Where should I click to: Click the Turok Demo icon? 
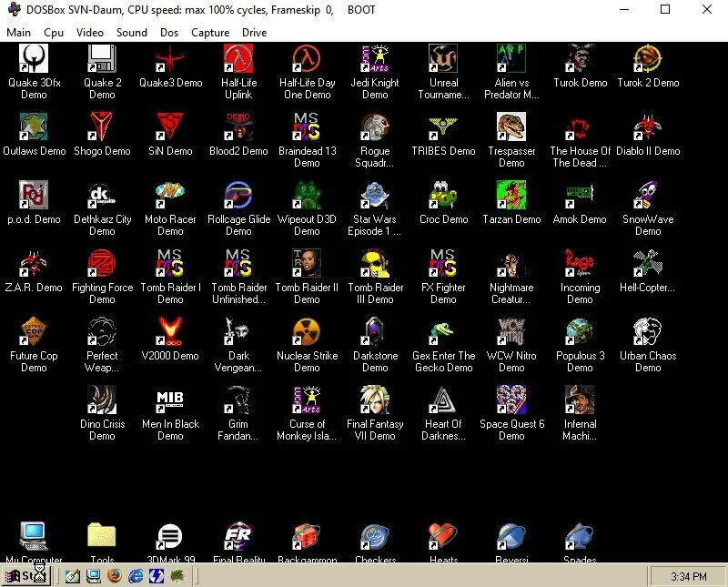[580, 58]
